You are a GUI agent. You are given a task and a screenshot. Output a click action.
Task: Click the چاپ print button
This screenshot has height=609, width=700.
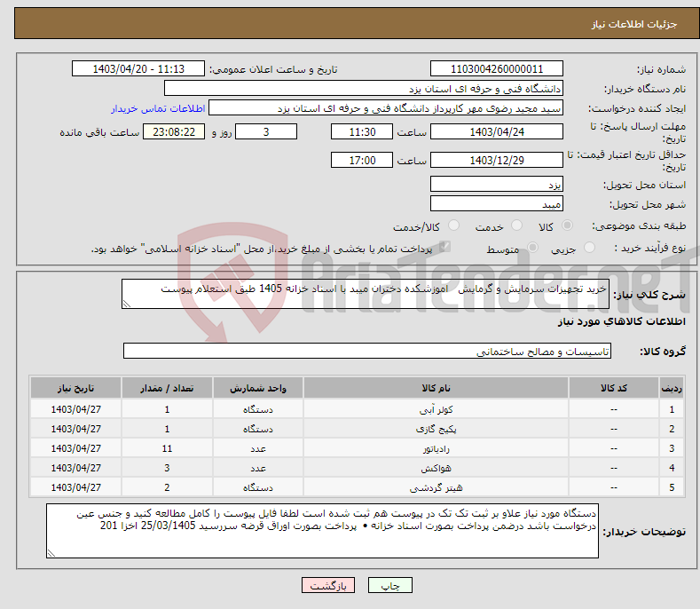(389, 585)
